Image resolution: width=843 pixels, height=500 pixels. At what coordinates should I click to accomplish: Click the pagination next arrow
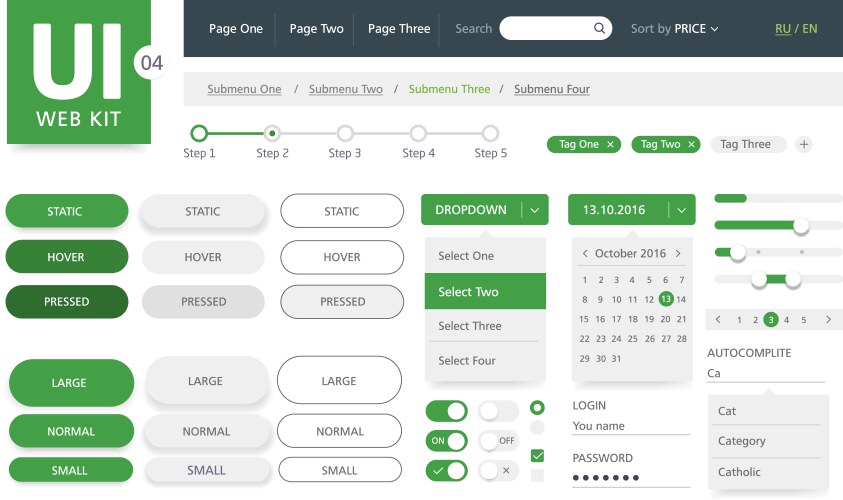828,320
